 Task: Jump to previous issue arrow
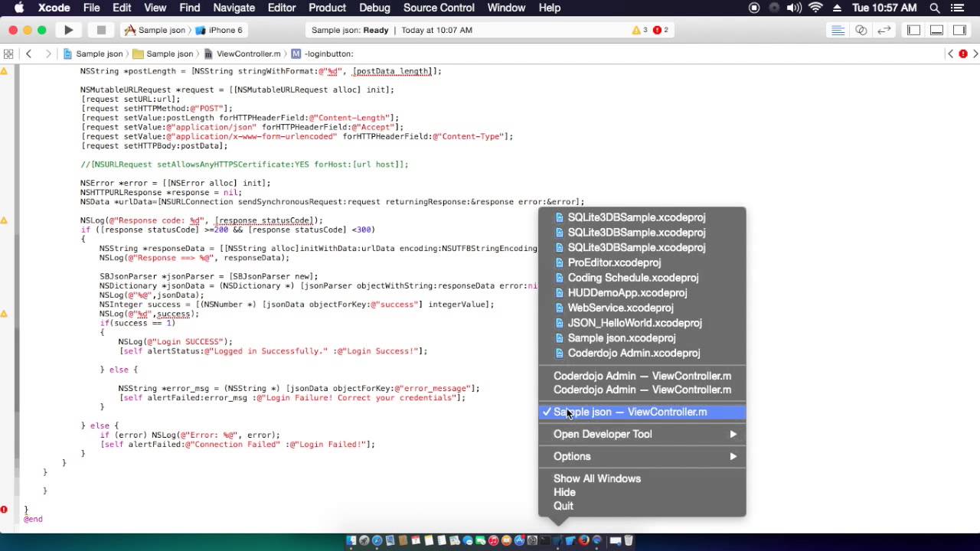[951, 54]
